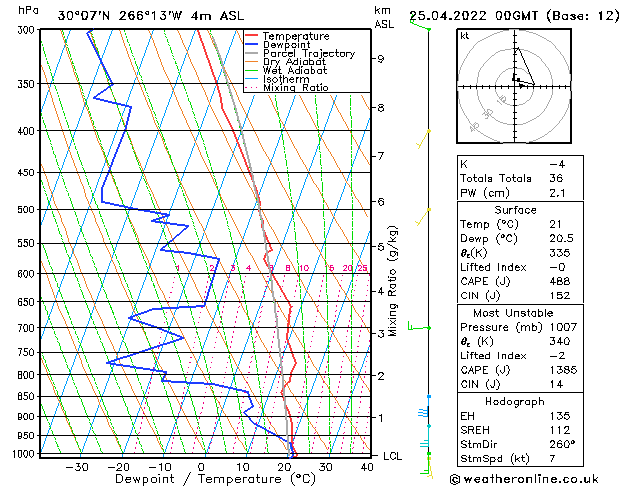Click the mixing ratio label 25
This screenshot has width=629, height=486.
(362, 268)
